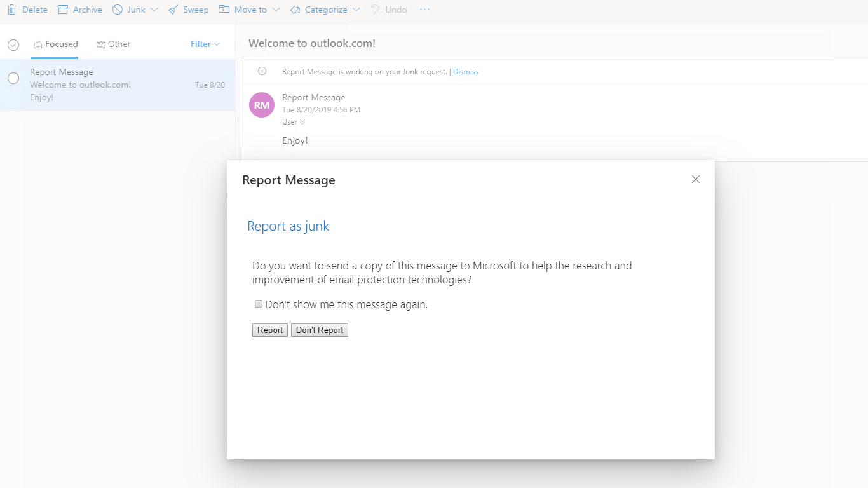Click the Don't Report button
The width and height of the screenshot is (868, 488).
pos(320,330)
